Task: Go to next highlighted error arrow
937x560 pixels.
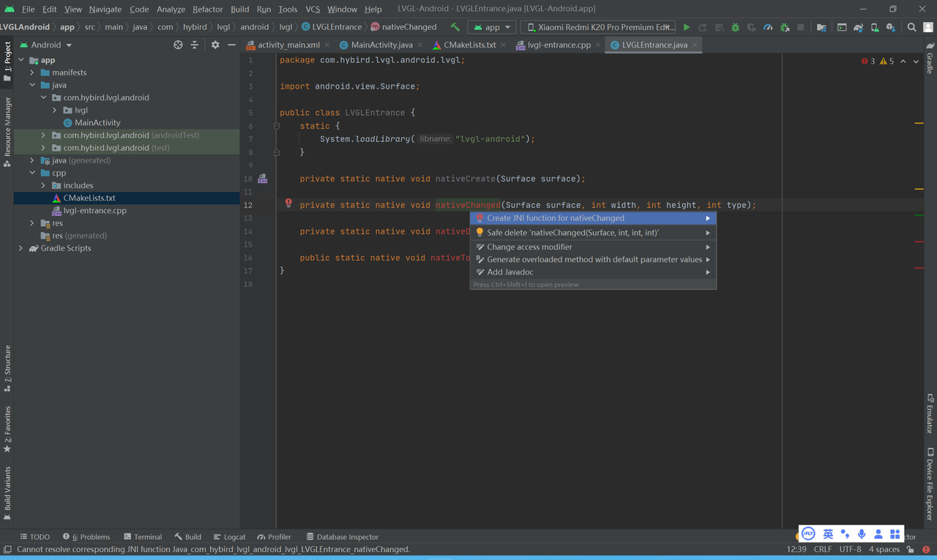Action: (x=916, y=61)
